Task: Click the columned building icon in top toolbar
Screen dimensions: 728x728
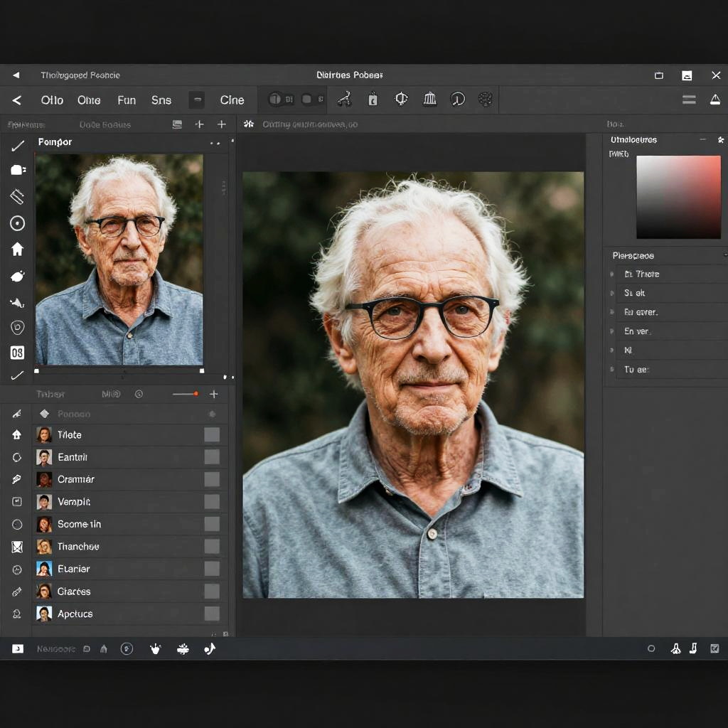Action: 429,100
